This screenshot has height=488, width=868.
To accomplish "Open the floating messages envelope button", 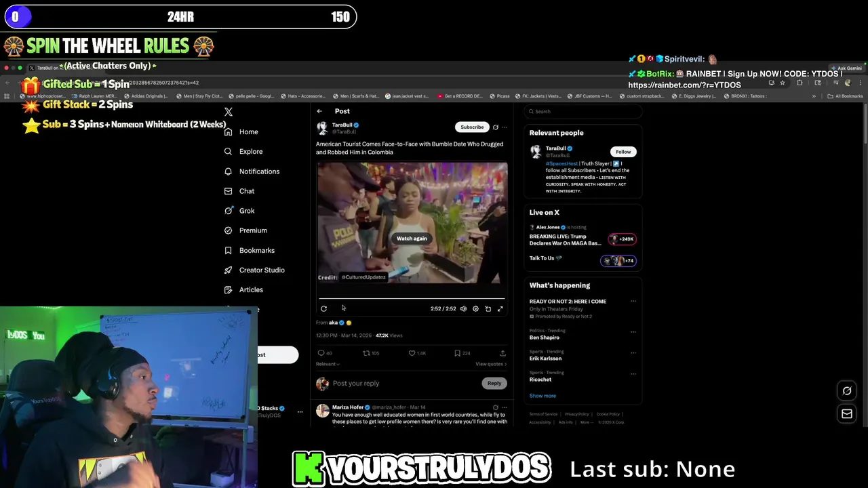I will 847,414.
